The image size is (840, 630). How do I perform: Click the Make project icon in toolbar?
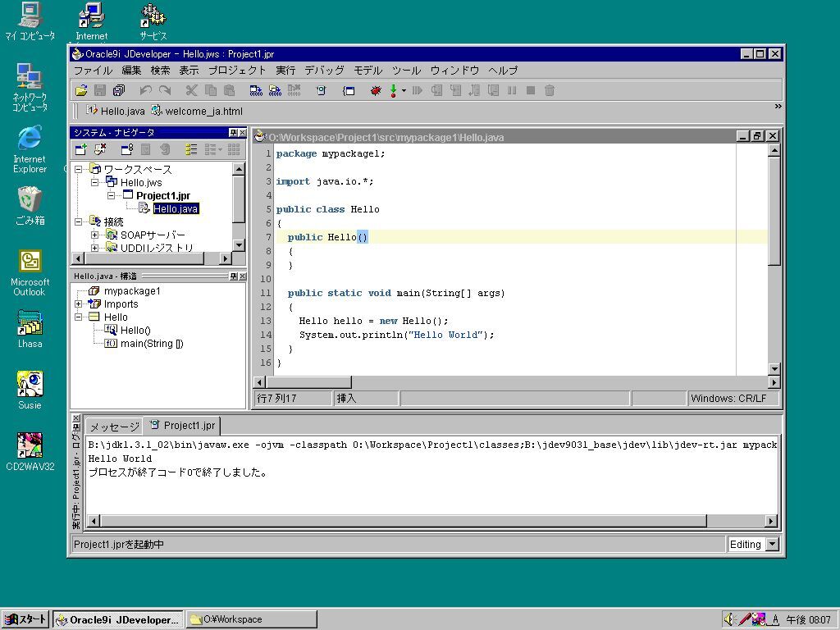click(x=256, y=90)
